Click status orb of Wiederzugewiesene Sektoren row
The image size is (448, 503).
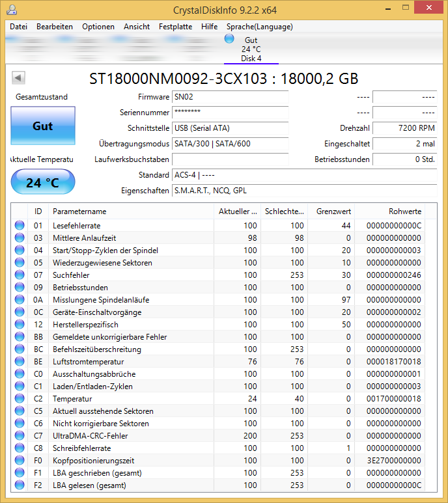pyautogui.click(x=20, y=262)
